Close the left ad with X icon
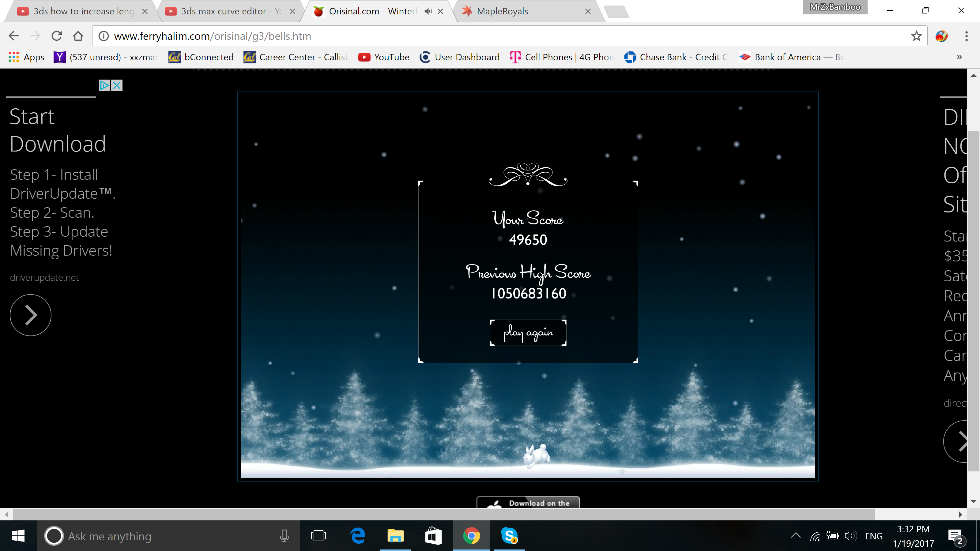This screenshot has width=980, height=551. [x=117, y=85]
